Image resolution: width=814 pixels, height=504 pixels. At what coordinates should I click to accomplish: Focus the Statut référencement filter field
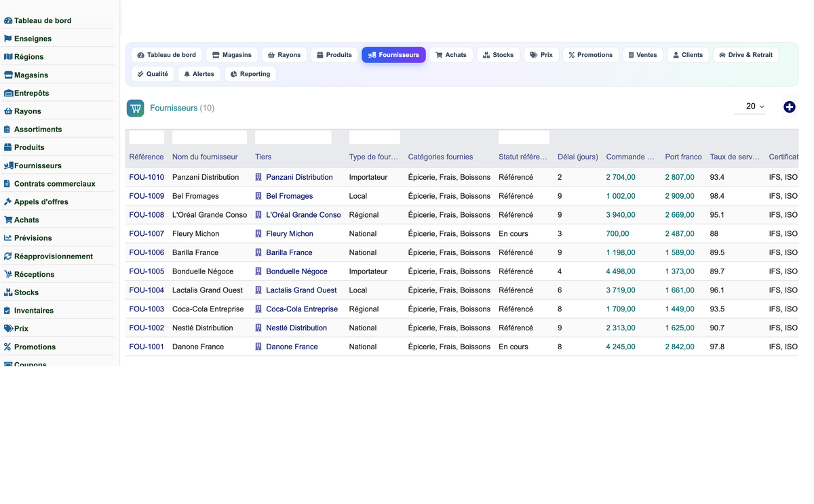[x=524, y=138]
